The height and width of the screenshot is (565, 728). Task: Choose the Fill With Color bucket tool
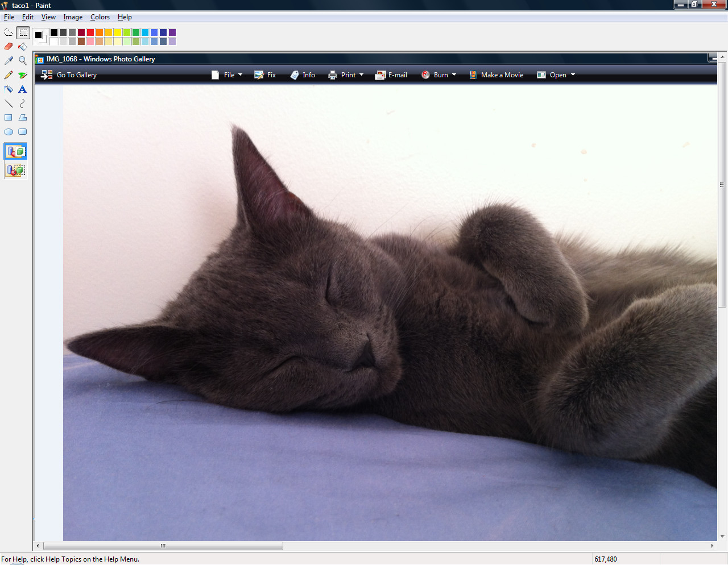tap(23, 47)
